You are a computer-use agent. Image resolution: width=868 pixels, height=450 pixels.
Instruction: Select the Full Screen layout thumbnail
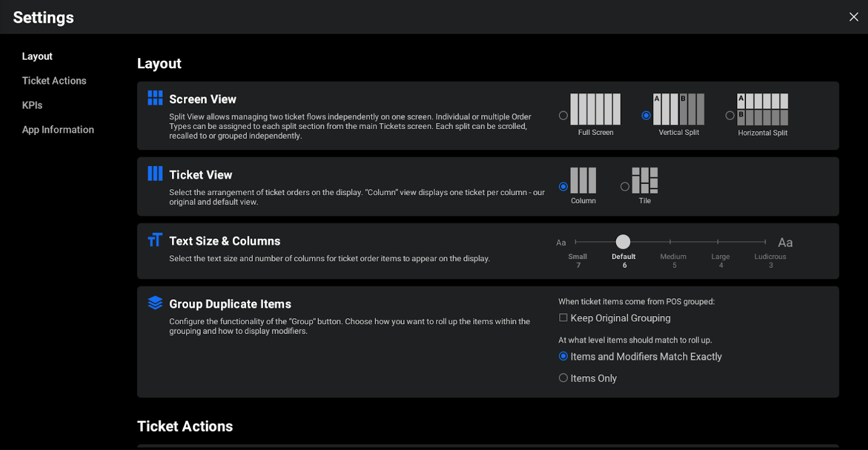point(595,109)
